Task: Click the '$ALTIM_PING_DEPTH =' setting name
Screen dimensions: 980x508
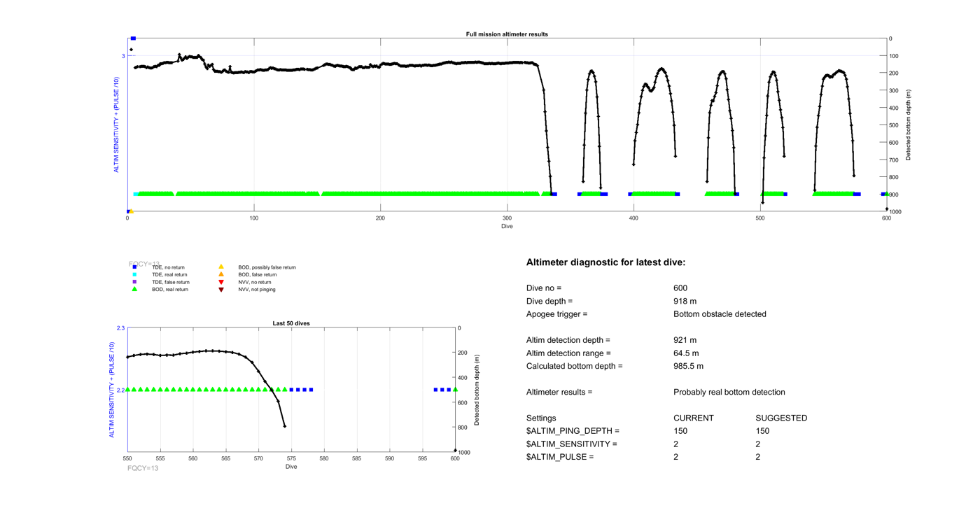Action: tap(573, 432)
